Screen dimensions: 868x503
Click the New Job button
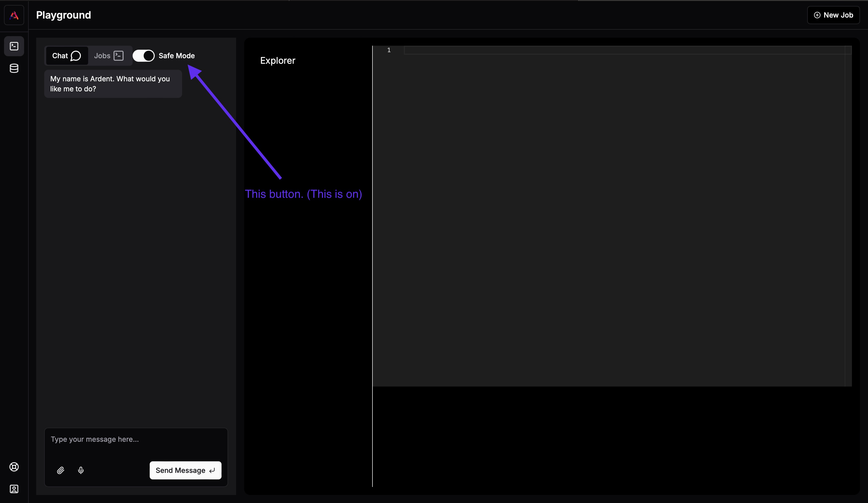click(x=833, y=15)
